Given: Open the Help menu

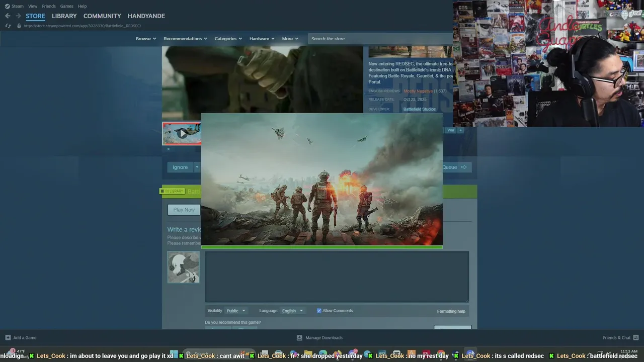Looking at the screenshot, I should point(83,6).
